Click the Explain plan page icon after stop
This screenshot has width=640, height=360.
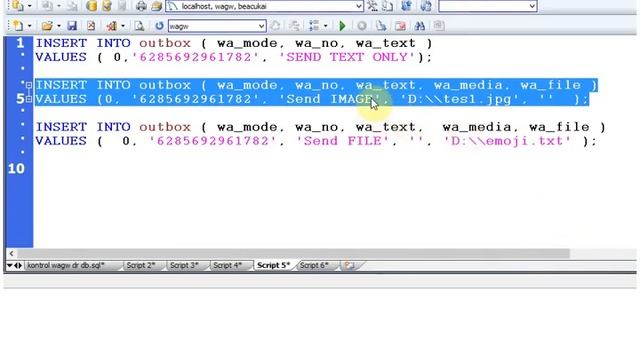[381, 26]
